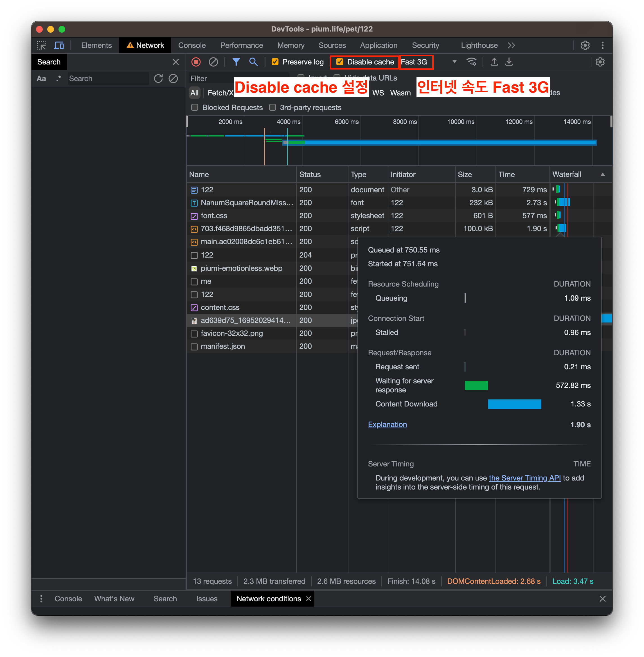Open the Fast 3G throttling dropdown
This screenshot has height=657, width=644.
[429, 62]
